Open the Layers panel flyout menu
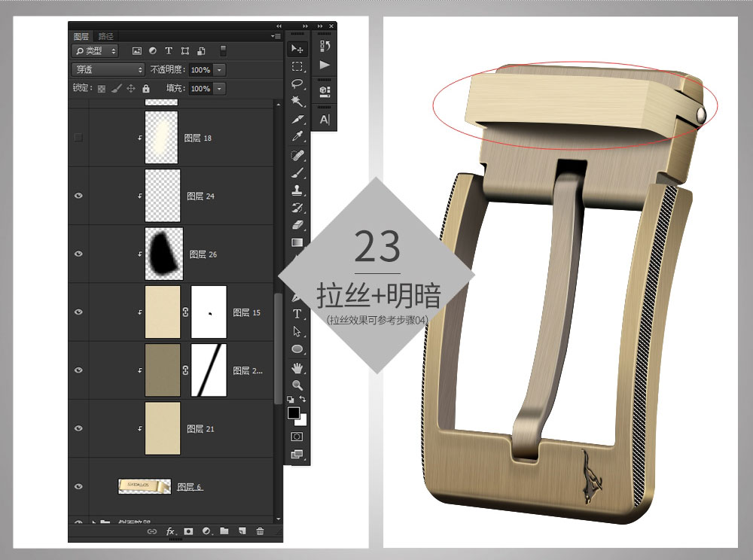This screenshot has height=560, width=753. tap(276, 36)
